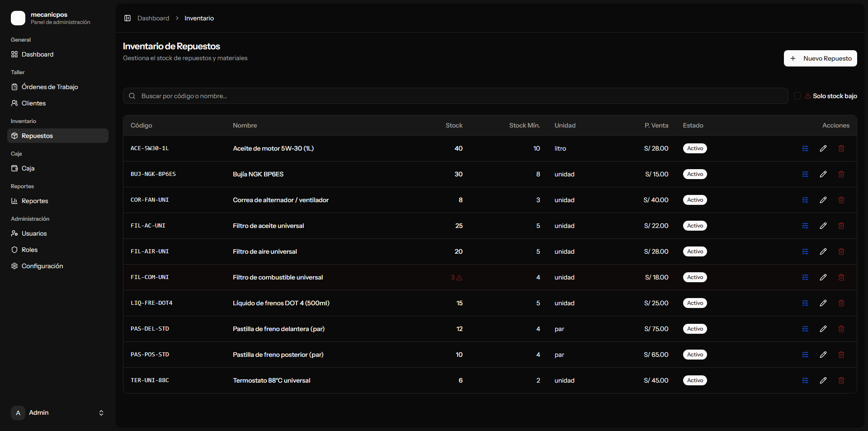Click the Dashboard breadcrumb link

153,18
